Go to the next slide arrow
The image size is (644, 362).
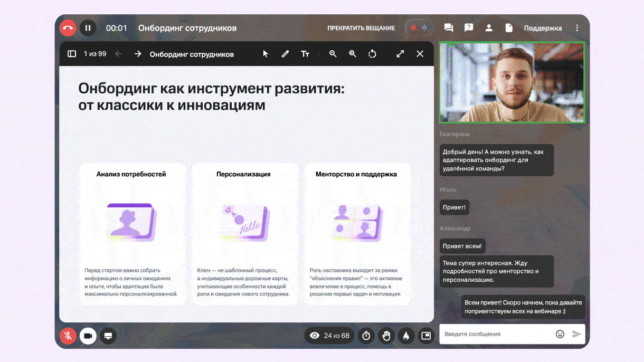click(x=138, y=54)
